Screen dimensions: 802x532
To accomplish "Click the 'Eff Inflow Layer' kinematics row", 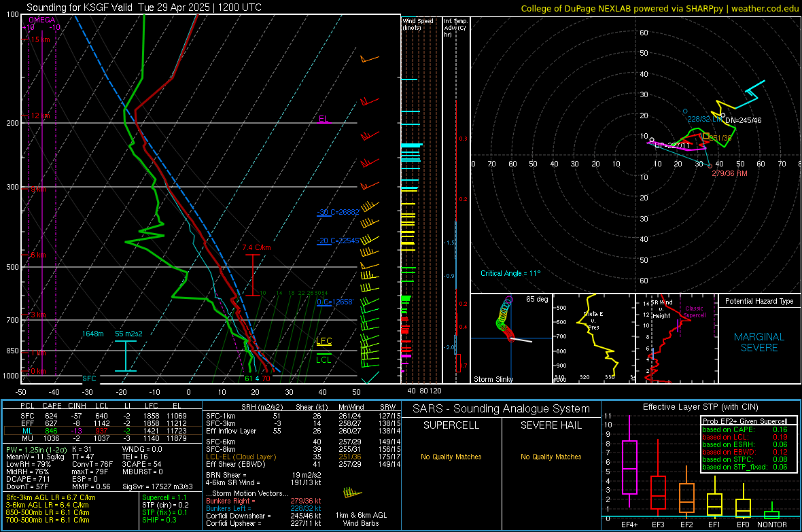I will pyautogui.click(x=302, y=431).
